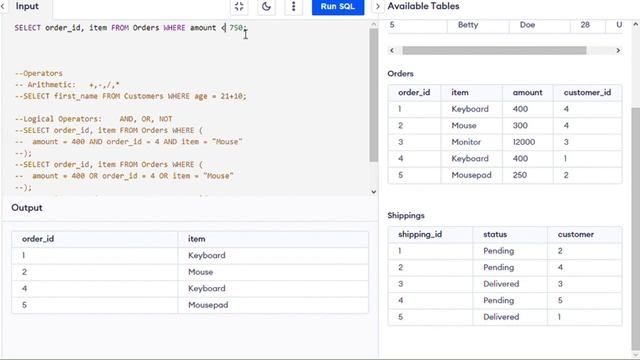
Task: Click the tables horizontal scrollbar thumb
Action: [494, 50]
